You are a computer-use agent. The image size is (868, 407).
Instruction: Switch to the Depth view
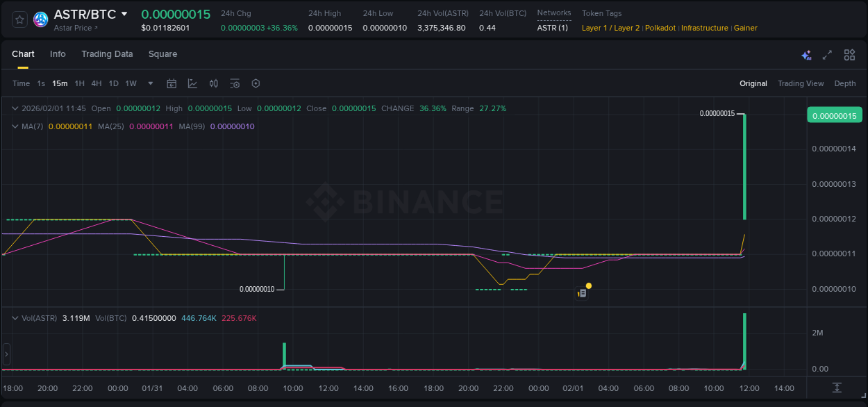coord(844,83)
